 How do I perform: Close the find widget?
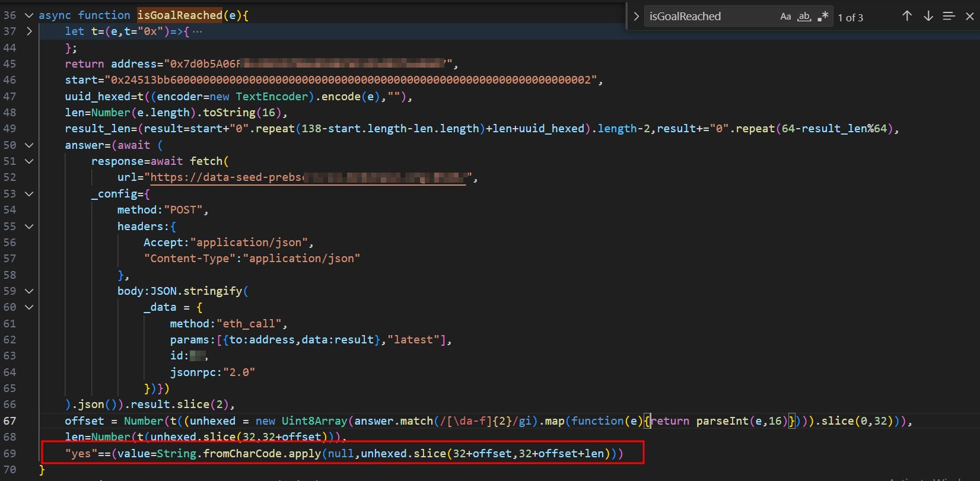[x=970, y=16]
